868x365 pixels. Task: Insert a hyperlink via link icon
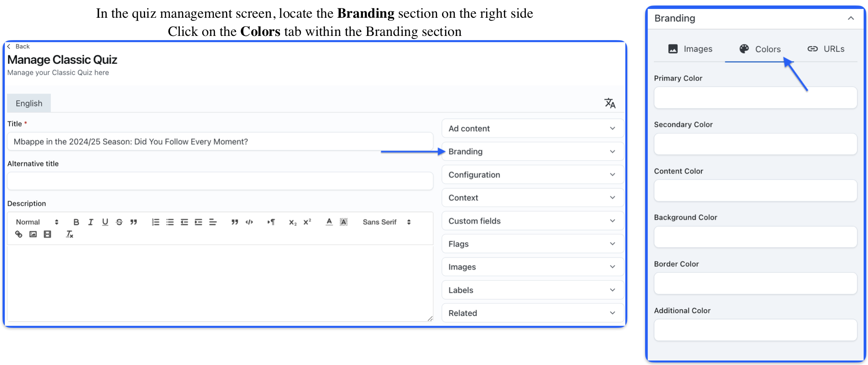(19, 234)
